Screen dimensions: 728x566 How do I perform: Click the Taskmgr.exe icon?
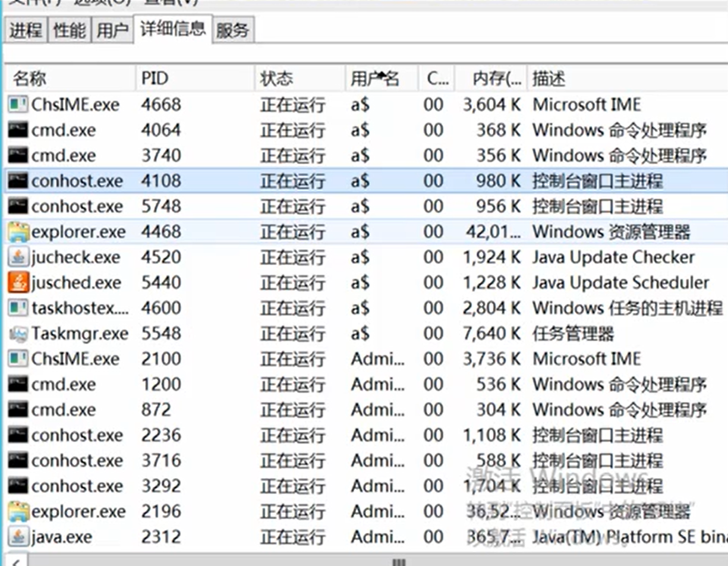click(x=18, y=334)
